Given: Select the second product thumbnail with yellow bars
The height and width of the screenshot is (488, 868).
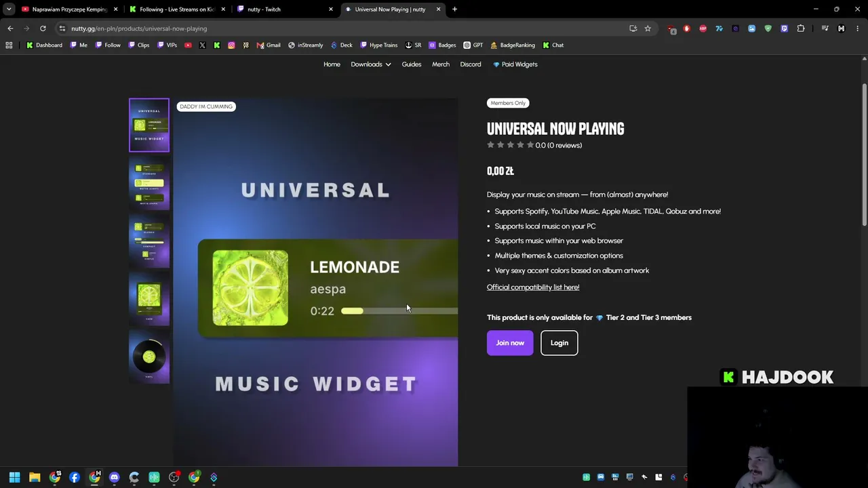Looking at the screenshot, I should click(x=149, y=183).
